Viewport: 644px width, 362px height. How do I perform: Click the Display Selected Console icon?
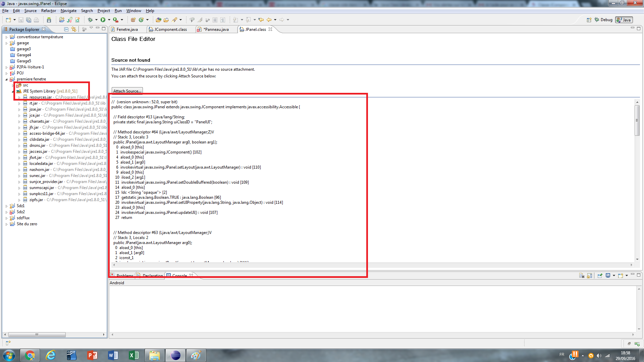(x=608, y=276)
